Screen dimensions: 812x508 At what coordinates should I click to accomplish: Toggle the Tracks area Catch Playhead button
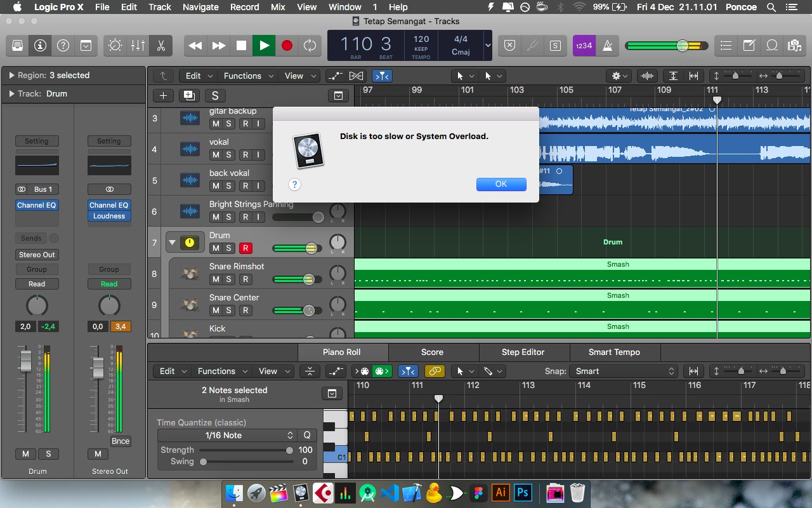coord(382,76)
